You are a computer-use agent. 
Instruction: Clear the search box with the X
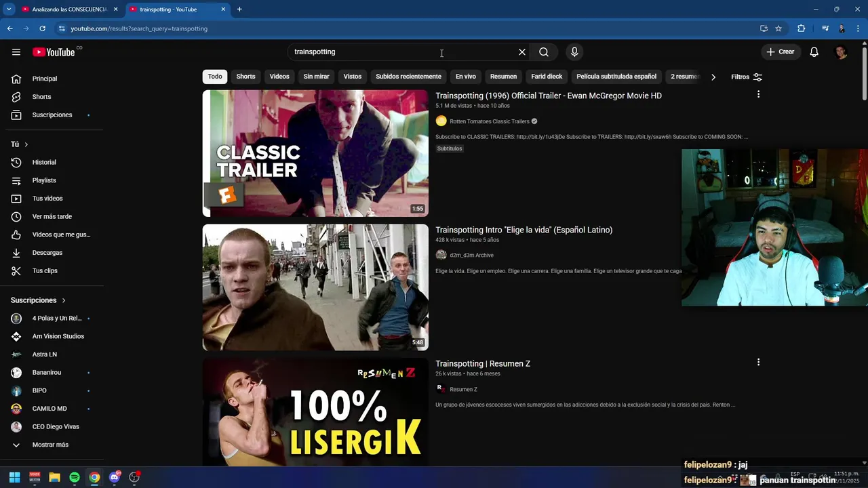coord(522,52)
